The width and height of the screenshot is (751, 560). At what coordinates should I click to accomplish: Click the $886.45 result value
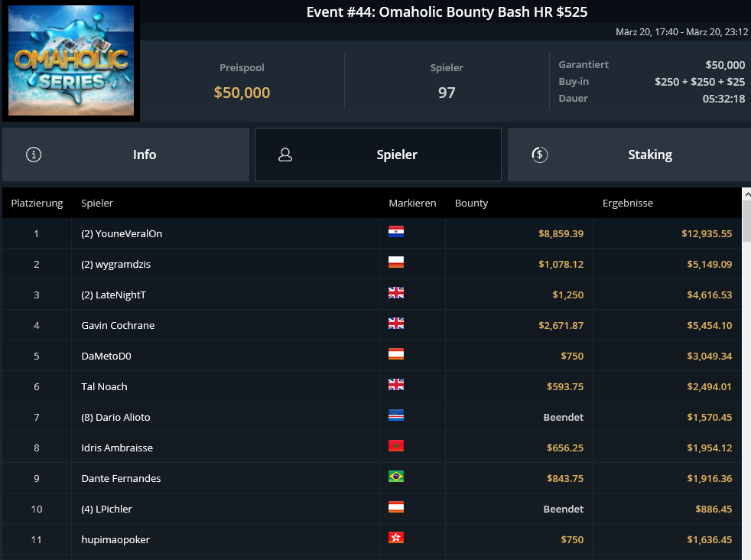click(x=714, y=510)
